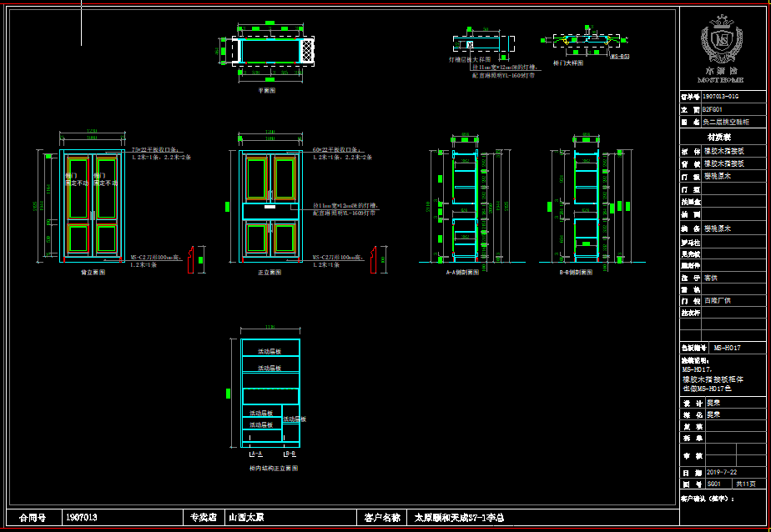Select the 柜内结构 internal structure elevation drawing

point(270,394)
